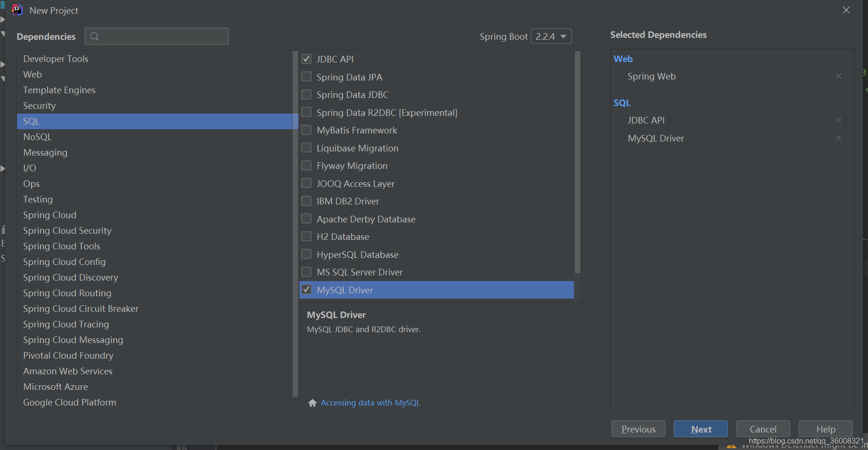This screenshot has width=868, height=450.
Task: Select the Testing category
Action: pyautogui.click(x=155, y=199)
